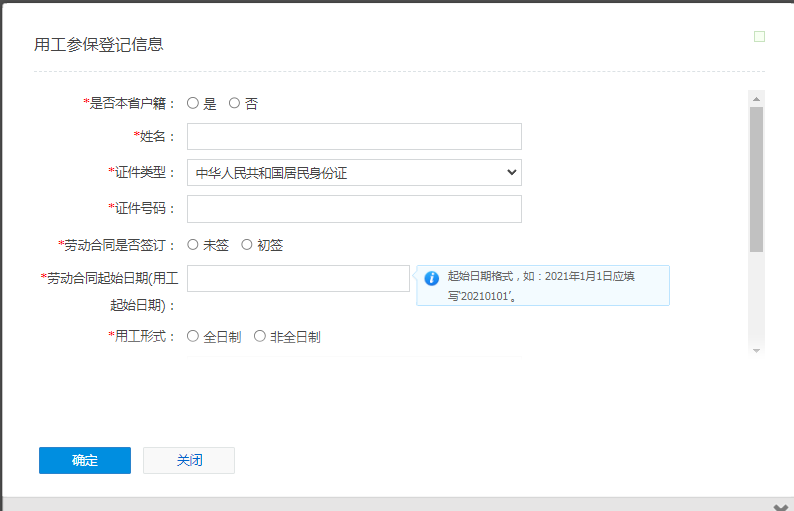The image size is (794, 511).
Task: Click the X icon at bottom right corner
Action: [780, 507]
